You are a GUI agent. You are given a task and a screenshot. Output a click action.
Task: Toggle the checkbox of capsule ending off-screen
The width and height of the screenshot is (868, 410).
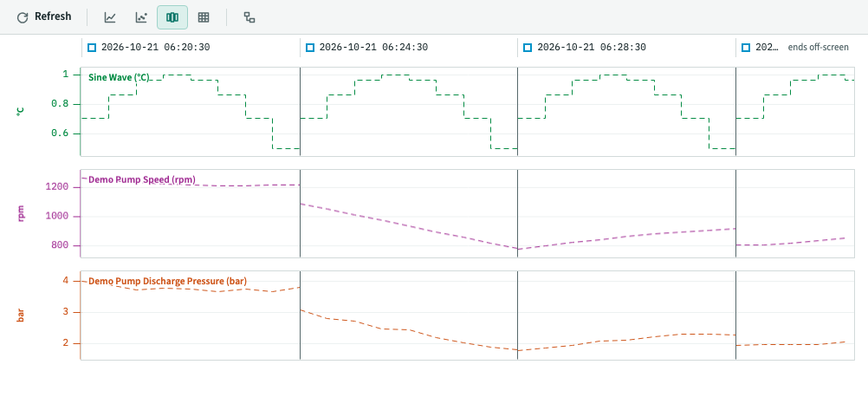click(746, 48)
